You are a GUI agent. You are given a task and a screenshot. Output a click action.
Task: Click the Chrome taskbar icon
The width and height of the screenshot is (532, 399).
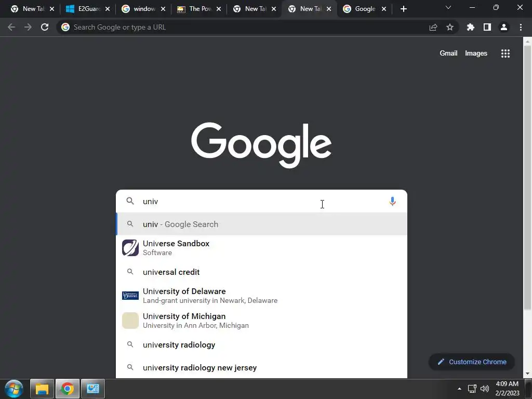click(x=67, y=389)
